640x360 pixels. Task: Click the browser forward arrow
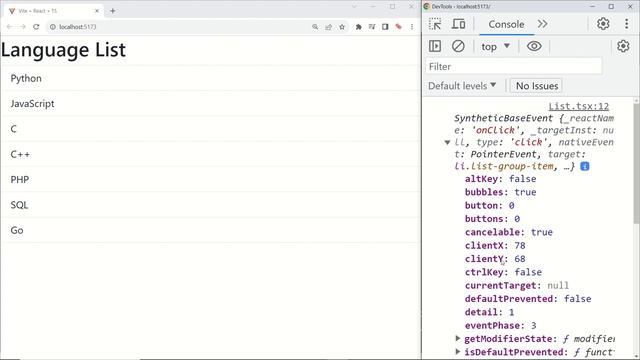23,27
